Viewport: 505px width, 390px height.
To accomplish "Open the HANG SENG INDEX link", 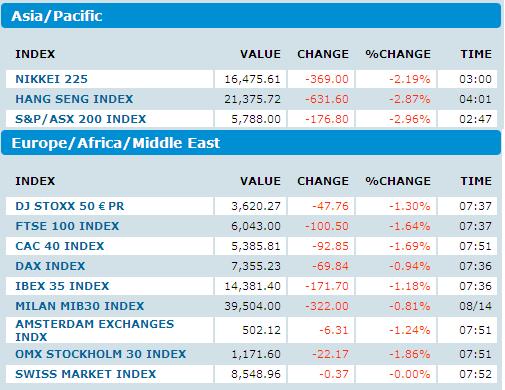I will (74, 99).
